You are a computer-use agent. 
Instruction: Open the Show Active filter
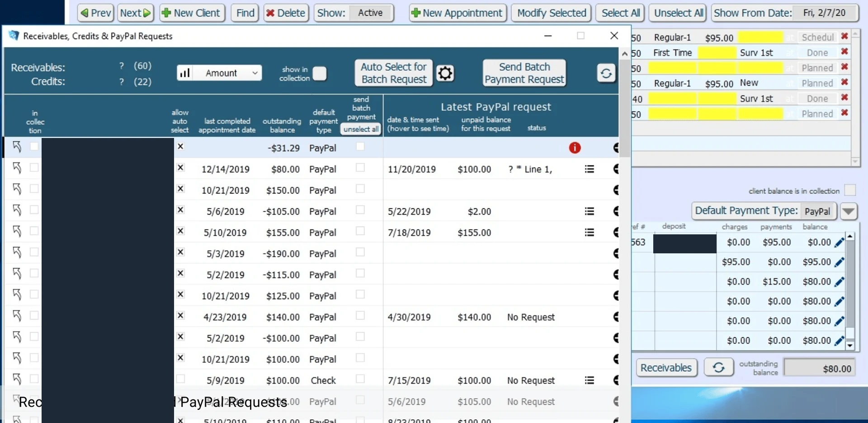coord(370,13)
